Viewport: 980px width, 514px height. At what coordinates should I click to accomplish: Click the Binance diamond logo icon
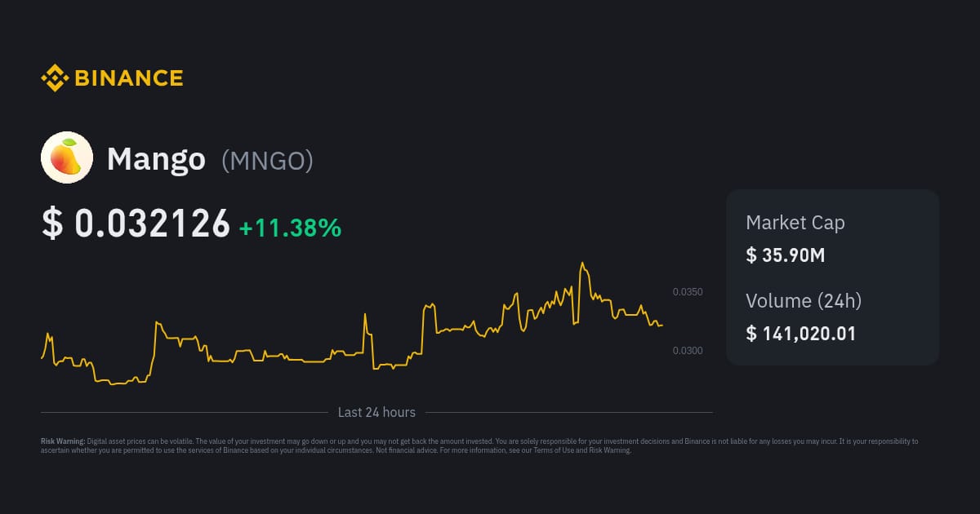tap(54, 78)
